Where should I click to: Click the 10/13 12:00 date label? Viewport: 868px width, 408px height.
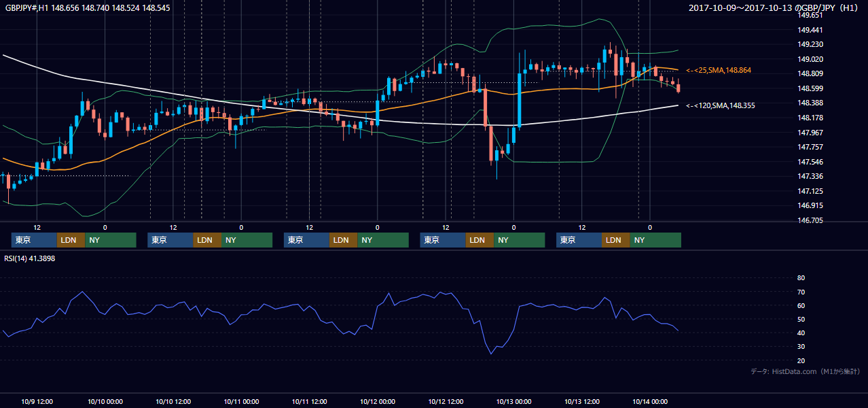[582, 401]
